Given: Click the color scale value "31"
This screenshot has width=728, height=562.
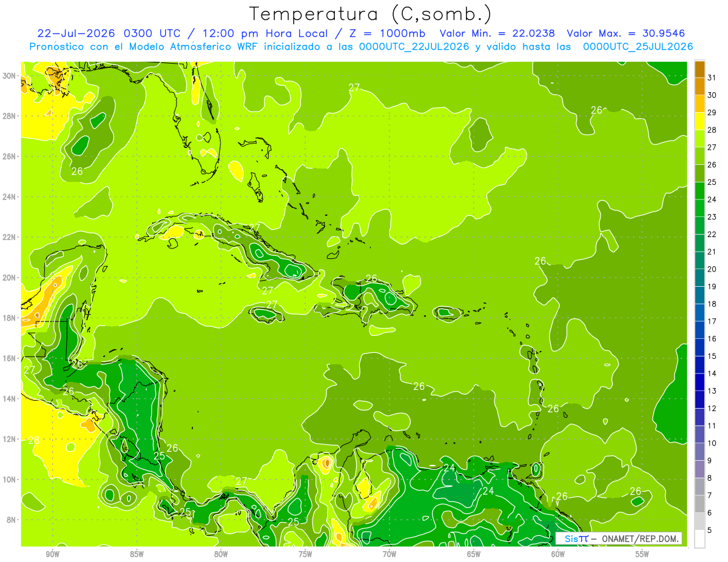Looking at the screenshot, I should coord(712,78).
